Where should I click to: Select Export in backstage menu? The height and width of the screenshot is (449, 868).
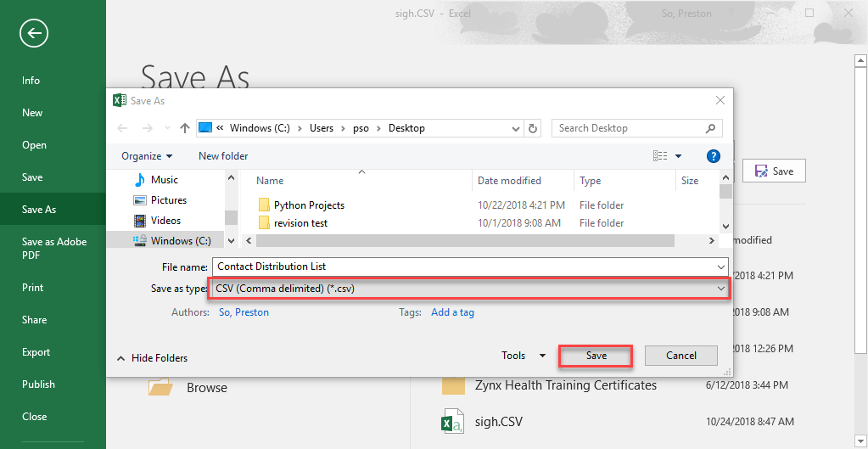tap(36, 352)
